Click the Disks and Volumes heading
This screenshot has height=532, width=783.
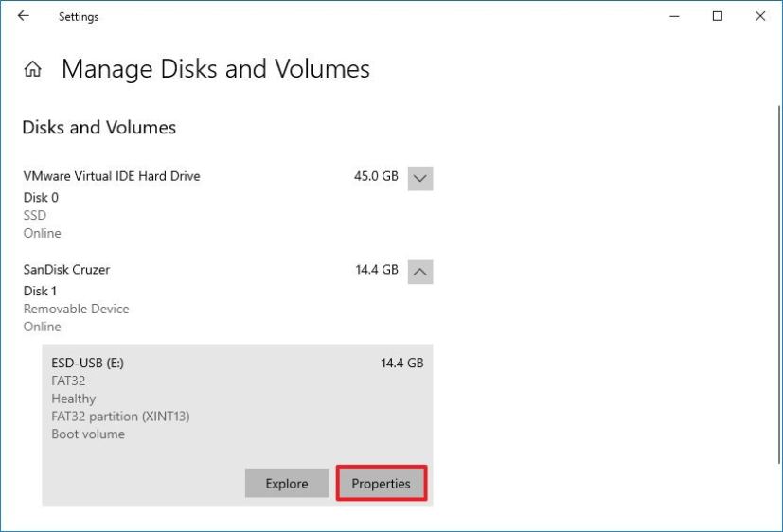tap(98, 127)
